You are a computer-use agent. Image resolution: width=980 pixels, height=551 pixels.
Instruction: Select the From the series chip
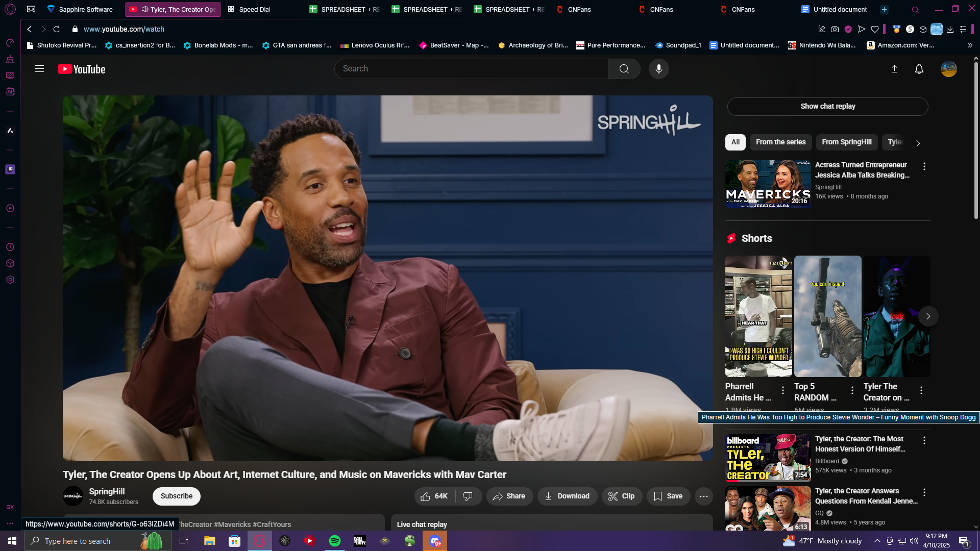(780, 142)
